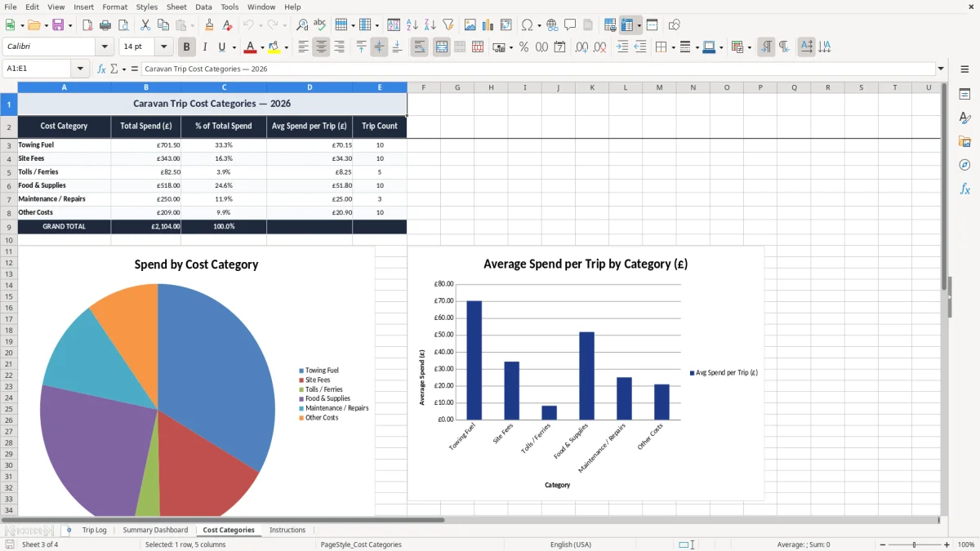Click Font Color red A swatch
980x551 pixels.
tap(251, 47)
